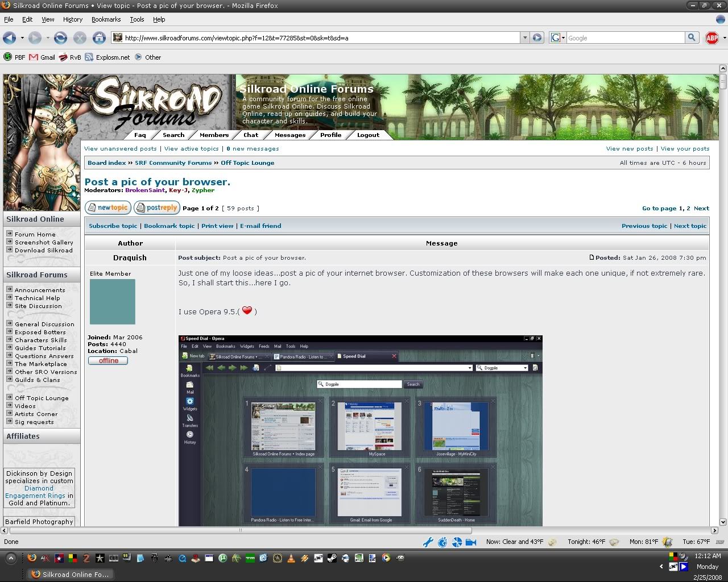Open the RvB bookmark
Screen dimensions: 728x582
pyautogui.click(x=70, y=57)
